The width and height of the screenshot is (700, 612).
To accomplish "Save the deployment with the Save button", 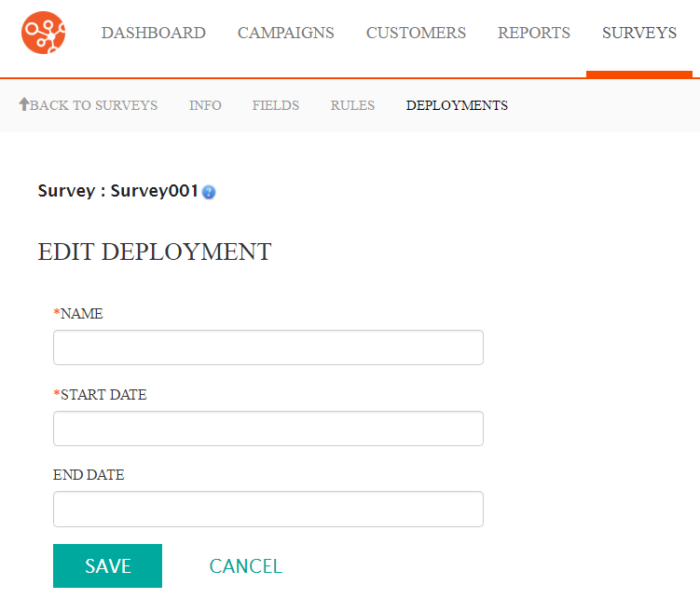I will pos(107,565).
